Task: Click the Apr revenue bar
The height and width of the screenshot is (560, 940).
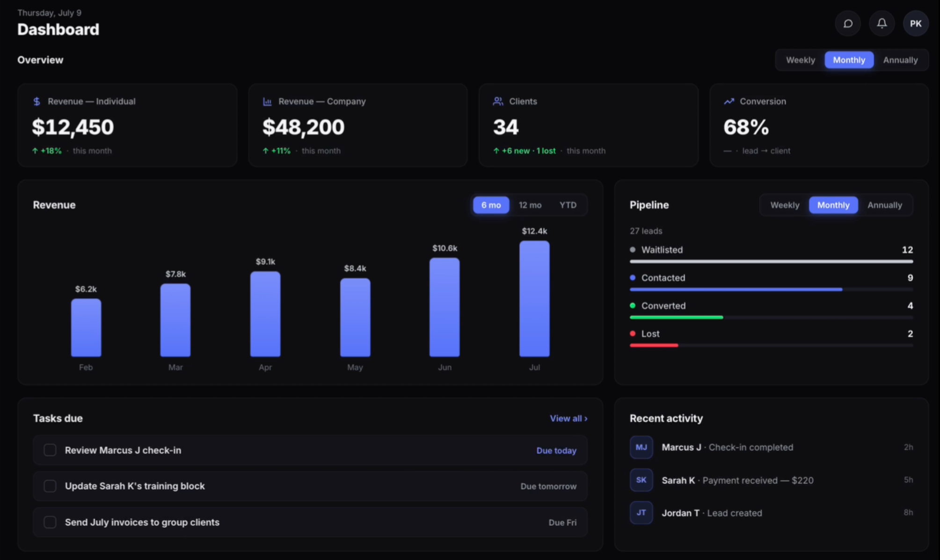Action: [x=265, y=314]
